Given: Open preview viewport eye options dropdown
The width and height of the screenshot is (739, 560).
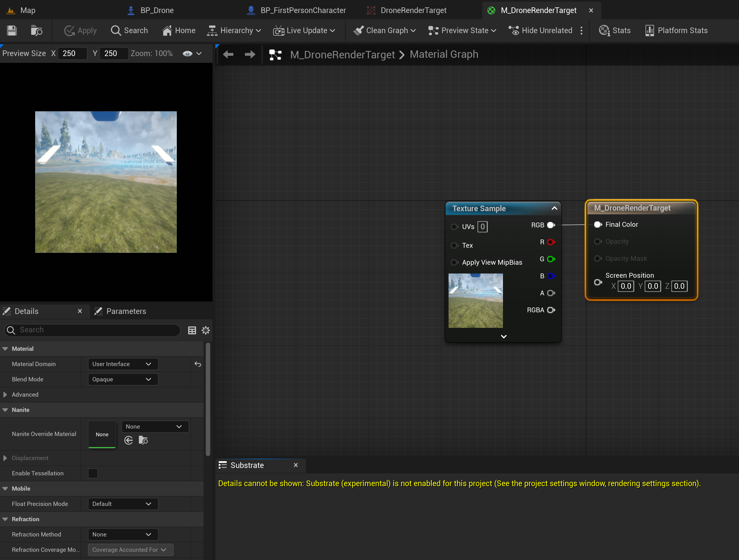Looking at the screenshot, I should (192, 54).
